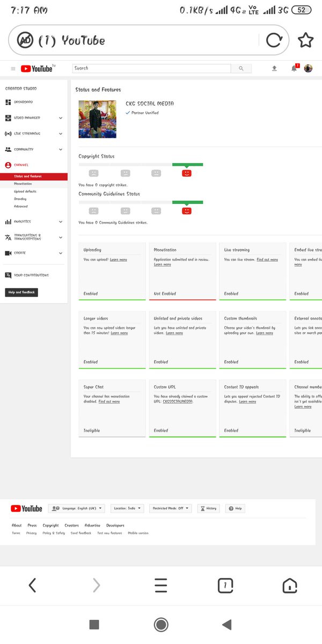This screenshot has width=322, height=644.
Task: Click the Send feedback footer link
Action: tap(81, 533)
